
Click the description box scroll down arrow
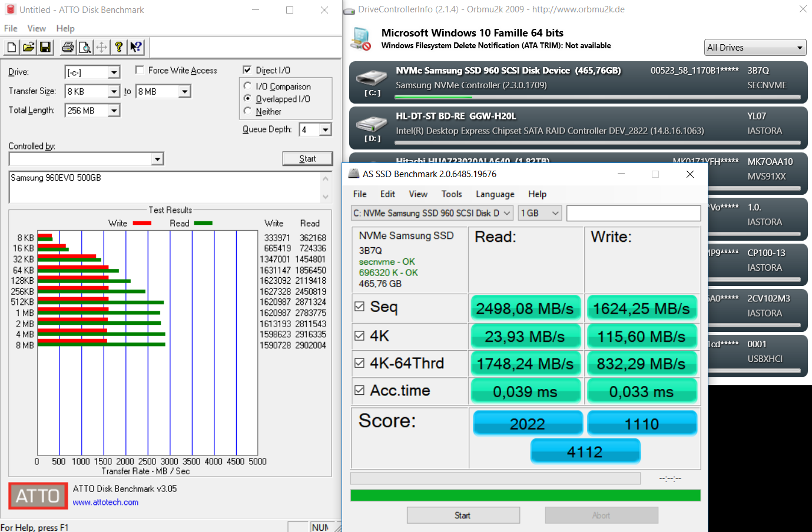[326, 197]
